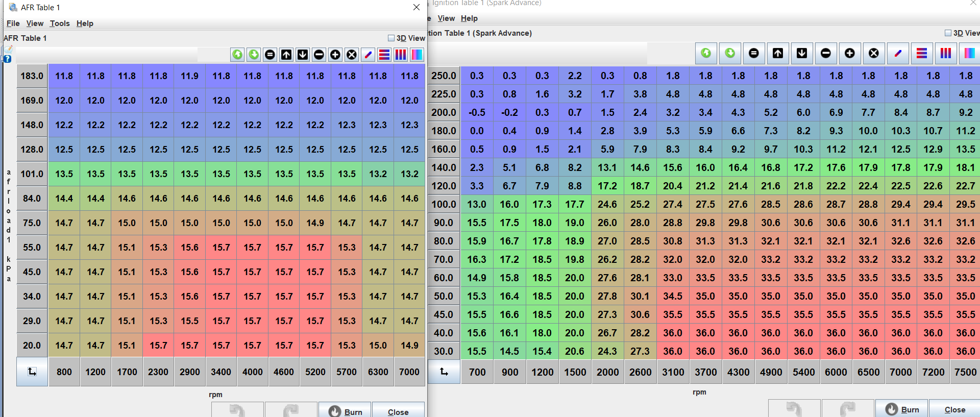Screen dimensions: 980x417
Task: Click the increment (+) icon in AFR Table toolbar
Action: coord(335,55)
